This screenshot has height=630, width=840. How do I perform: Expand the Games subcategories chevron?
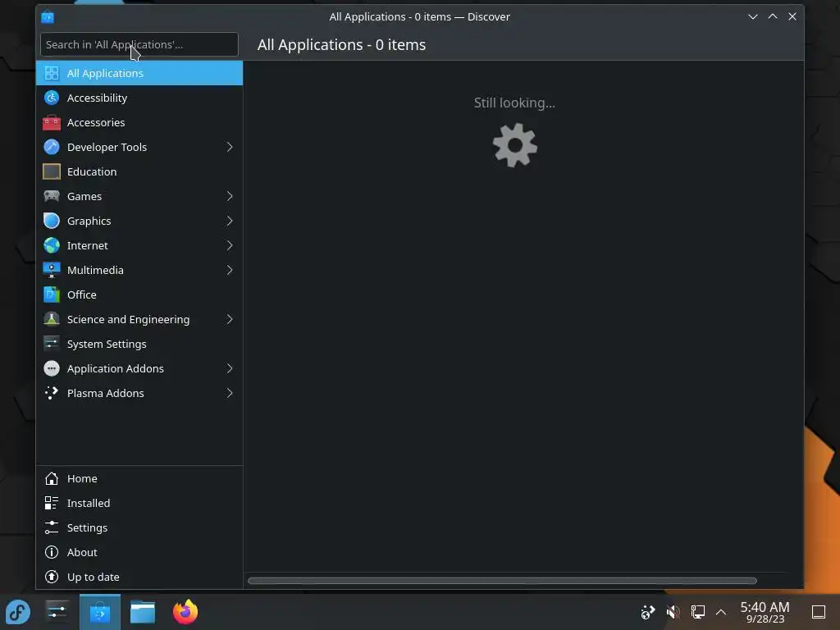click(x=230, y=196)
